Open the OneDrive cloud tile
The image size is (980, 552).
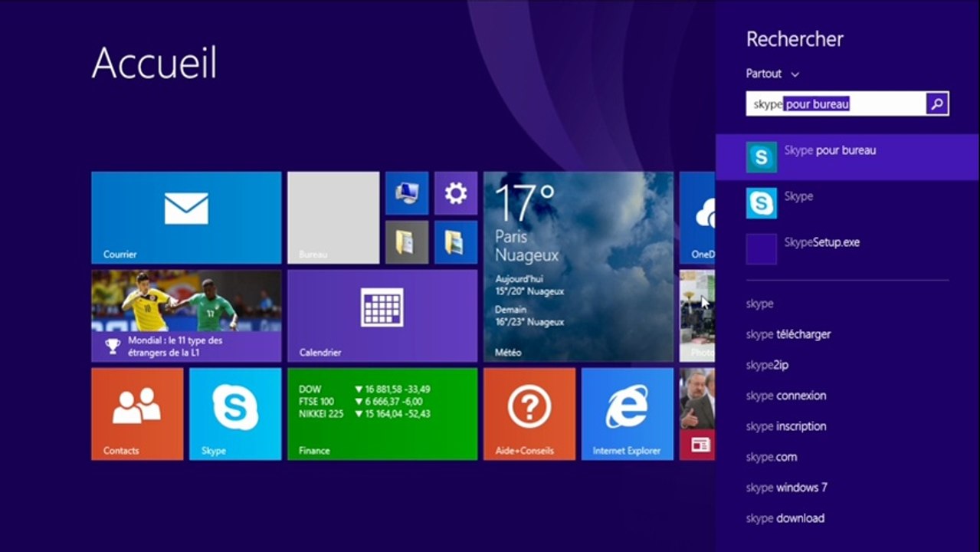click(x=697, y=218)
